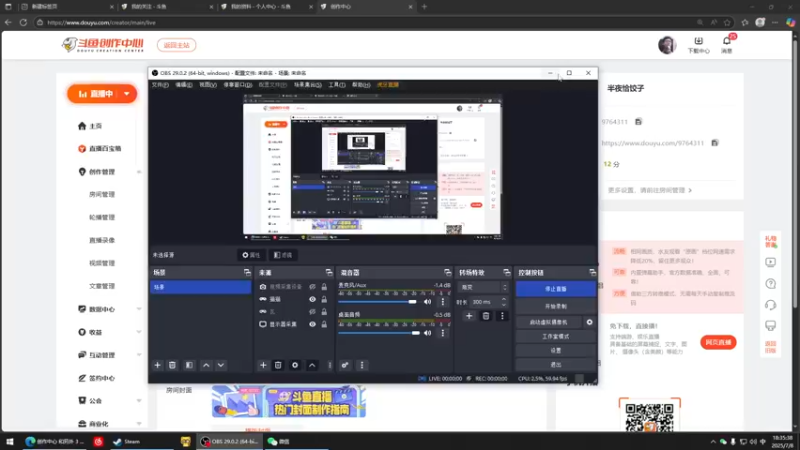Expand the 互动管理 sidebar section
The width and height of the screenshot is (800, 450).
(x=139, y=355)
